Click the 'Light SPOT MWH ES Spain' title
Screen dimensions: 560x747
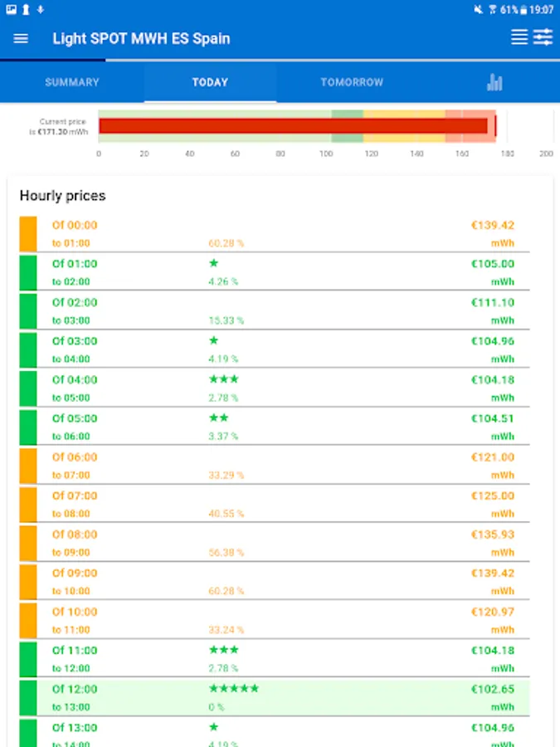[x=141, y=38]
